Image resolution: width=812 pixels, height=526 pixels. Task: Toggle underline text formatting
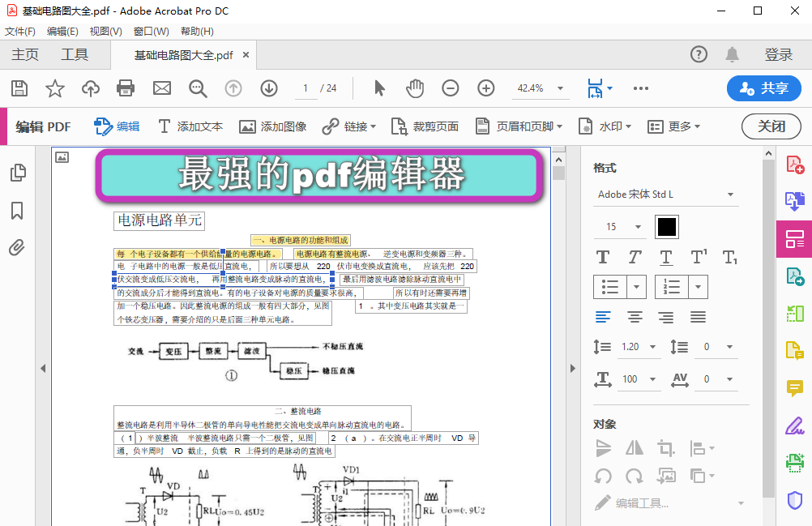coord(666,257)
